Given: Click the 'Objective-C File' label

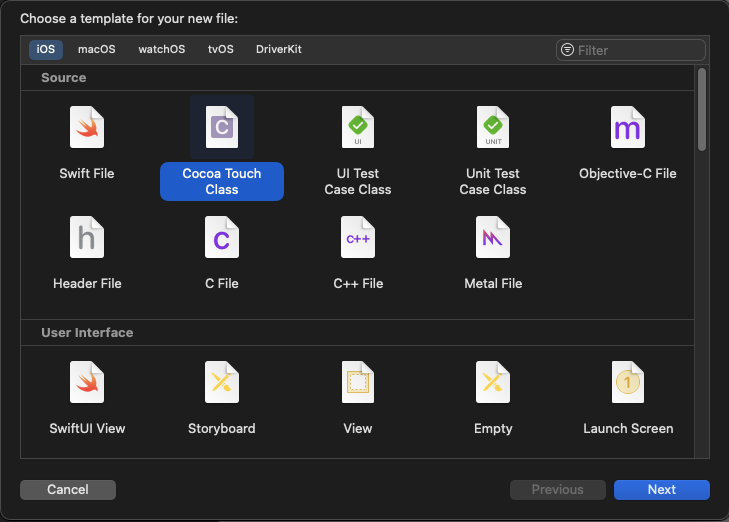Looking at the screenshot, I should [628, 173].
